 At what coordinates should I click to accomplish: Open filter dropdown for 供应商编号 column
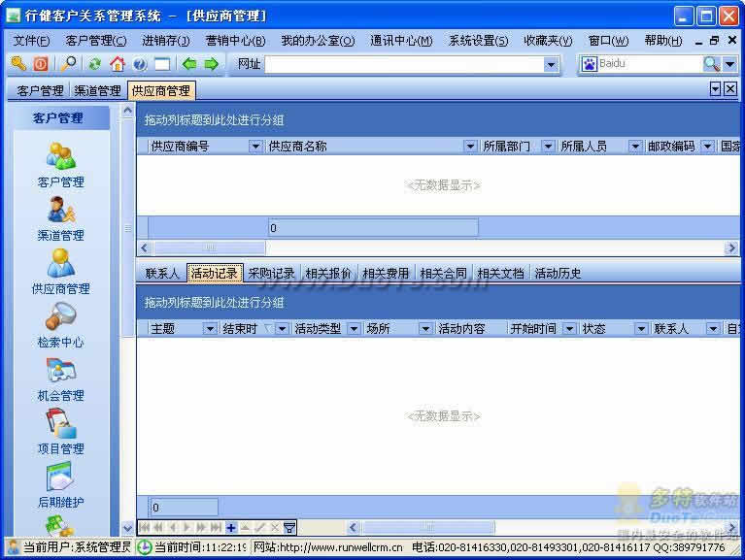pos(255,147)
